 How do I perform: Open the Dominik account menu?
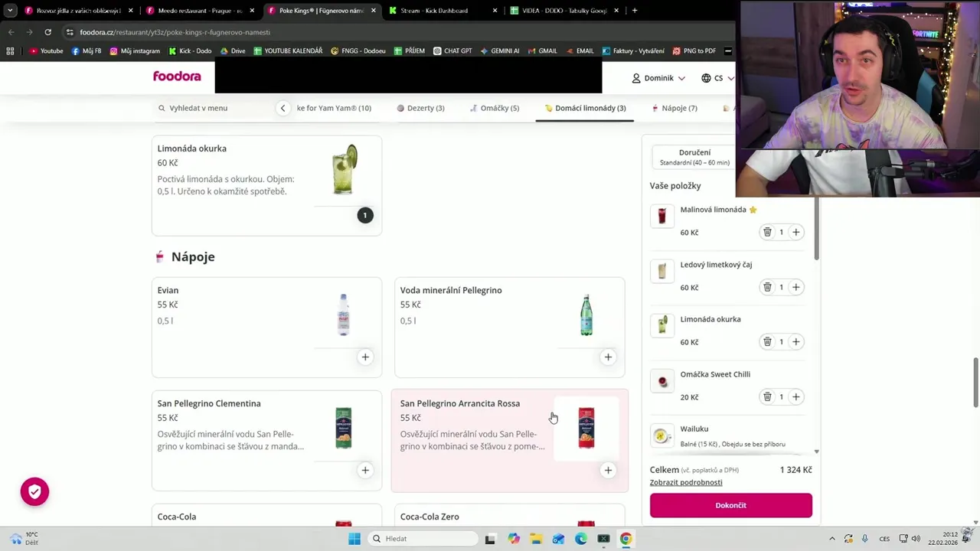click(x=658, y=78)
